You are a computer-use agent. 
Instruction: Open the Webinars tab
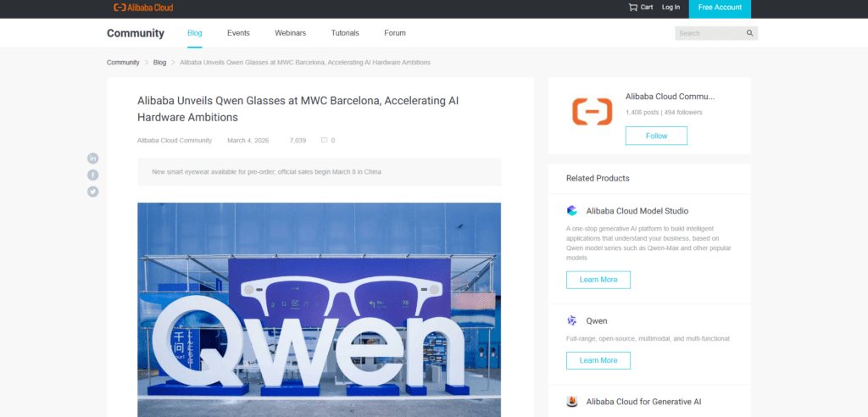pyautogui.click(x=291, y=33)
